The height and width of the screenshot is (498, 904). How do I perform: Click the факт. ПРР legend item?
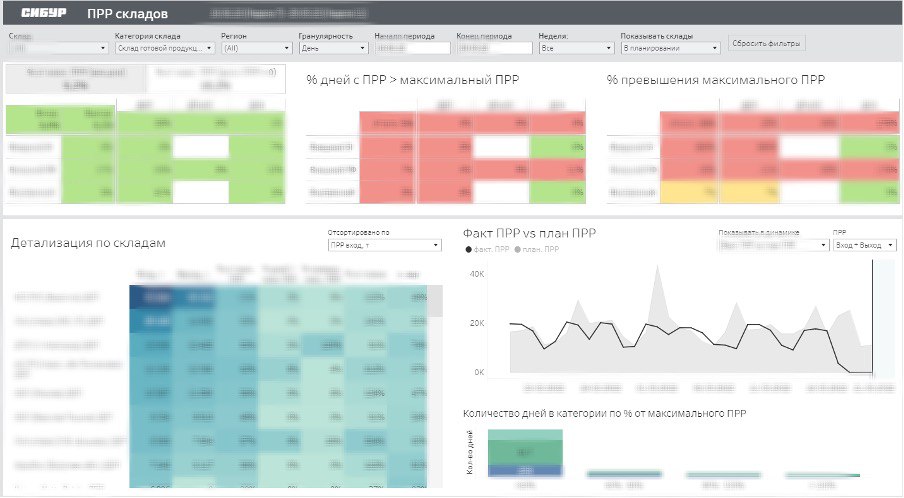click(487, 250)
